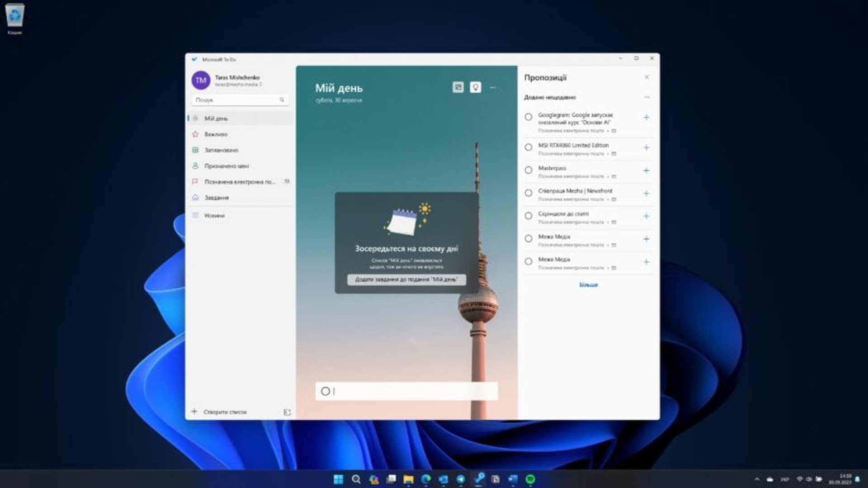
Task: Open the Новини list in the sidebar
Action: [241, 216]
